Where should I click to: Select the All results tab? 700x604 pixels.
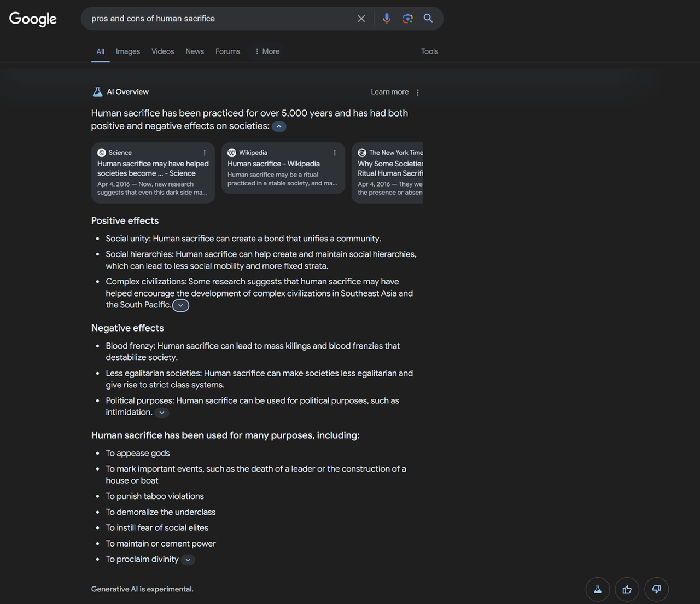100,51
